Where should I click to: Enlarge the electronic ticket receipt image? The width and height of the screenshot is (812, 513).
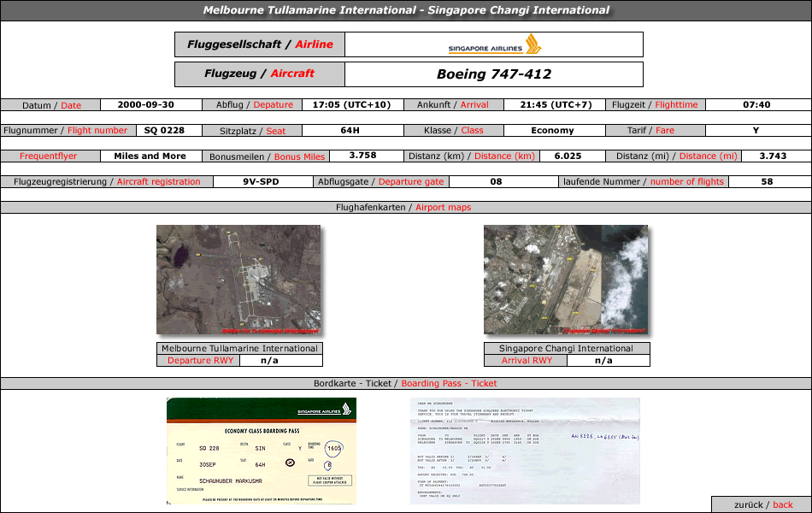click(525, 451)
